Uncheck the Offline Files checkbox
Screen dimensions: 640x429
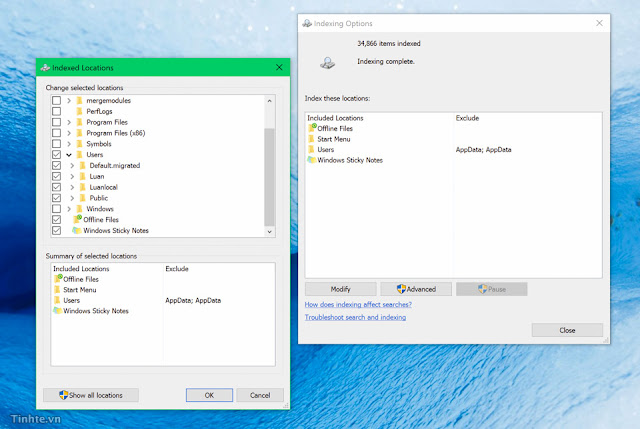(56, 219)
